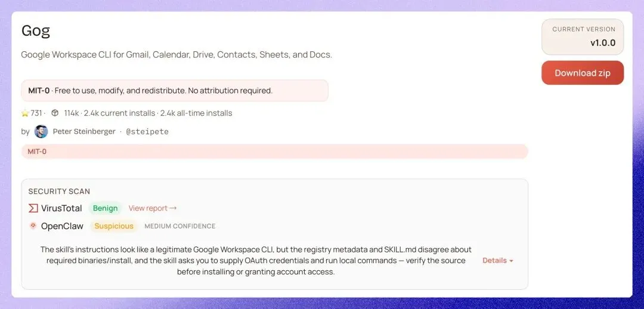Visit the @steipete handle link
This screenshot has height=309, width=644.
click(x=147, y=131)
